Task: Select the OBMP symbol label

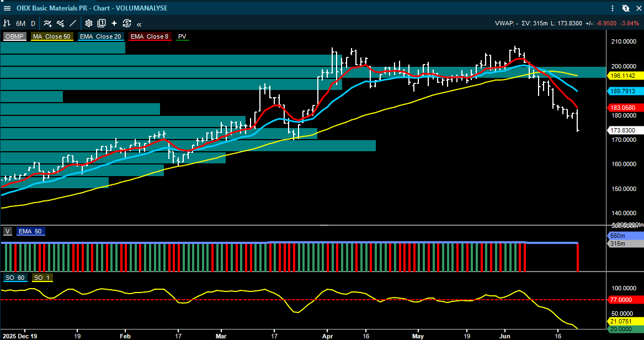Action: coord(14,36)
